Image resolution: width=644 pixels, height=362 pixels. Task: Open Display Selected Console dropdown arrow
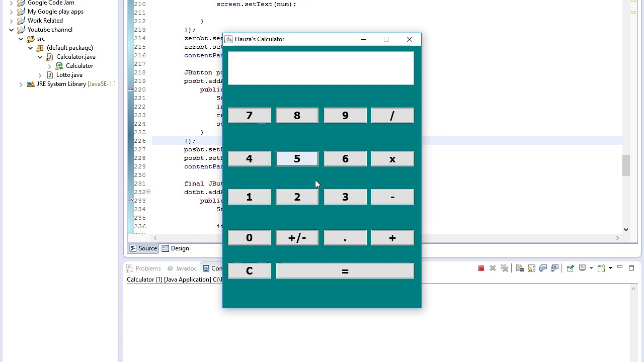click(591, 268)
